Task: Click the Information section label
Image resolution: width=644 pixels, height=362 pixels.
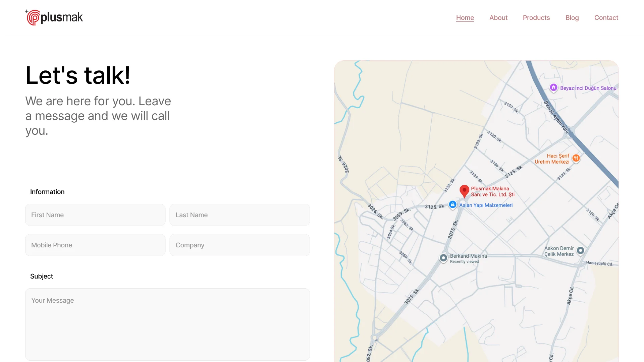Action: coord(47,192)
